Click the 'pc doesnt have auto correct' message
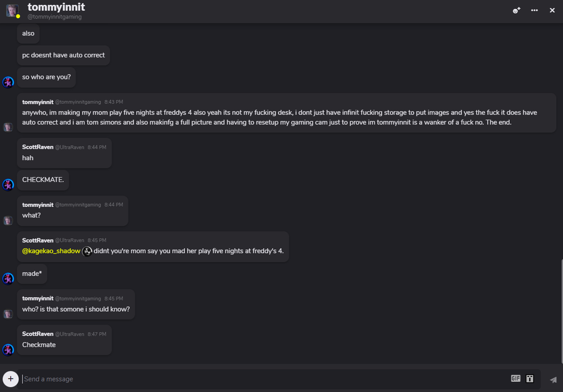 pyautogui.click(x=63, y=55)
